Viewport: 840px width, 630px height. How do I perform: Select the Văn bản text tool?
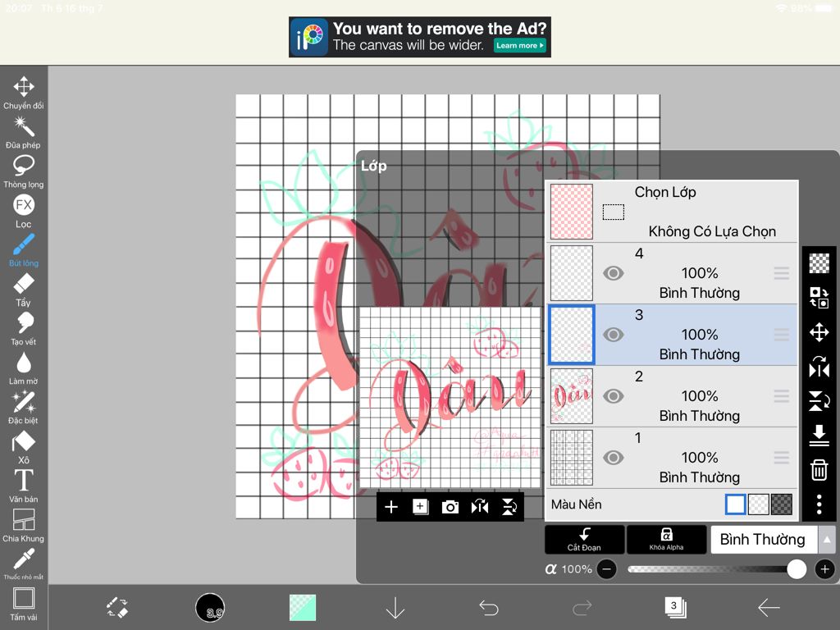pos(24,486)
